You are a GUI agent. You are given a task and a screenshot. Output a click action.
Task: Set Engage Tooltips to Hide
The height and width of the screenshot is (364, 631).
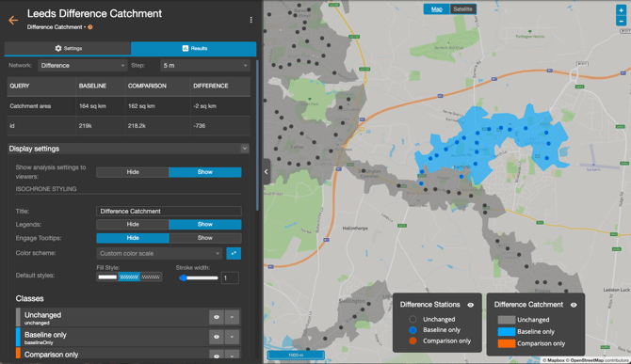(133, 238)
